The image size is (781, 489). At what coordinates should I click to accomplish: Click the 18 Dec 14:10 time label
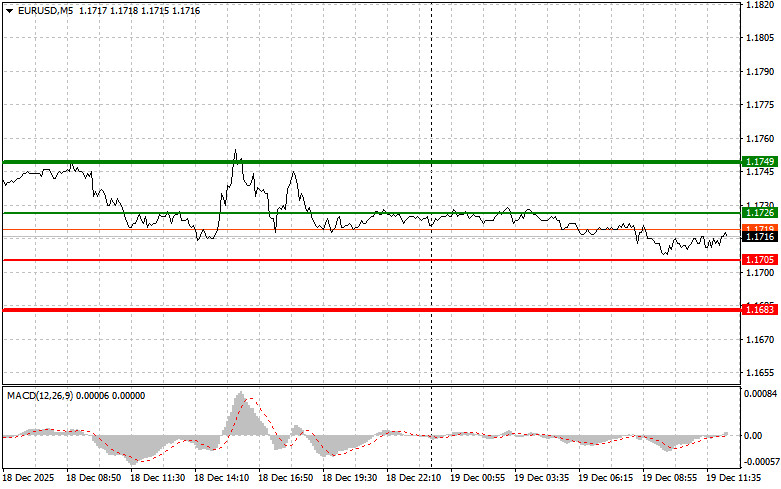click(x=220, y=478)
